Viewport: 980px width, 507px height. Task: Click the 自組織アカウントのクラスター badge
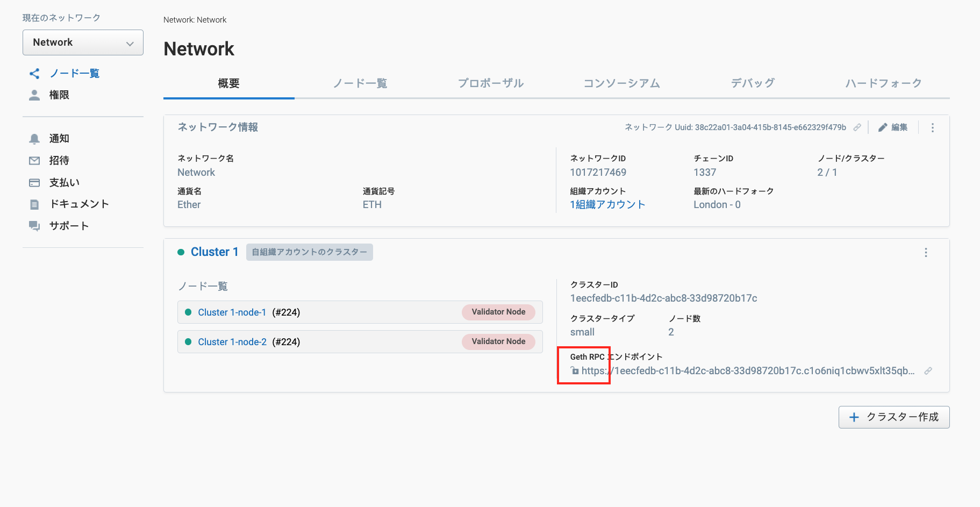(310, 252)
